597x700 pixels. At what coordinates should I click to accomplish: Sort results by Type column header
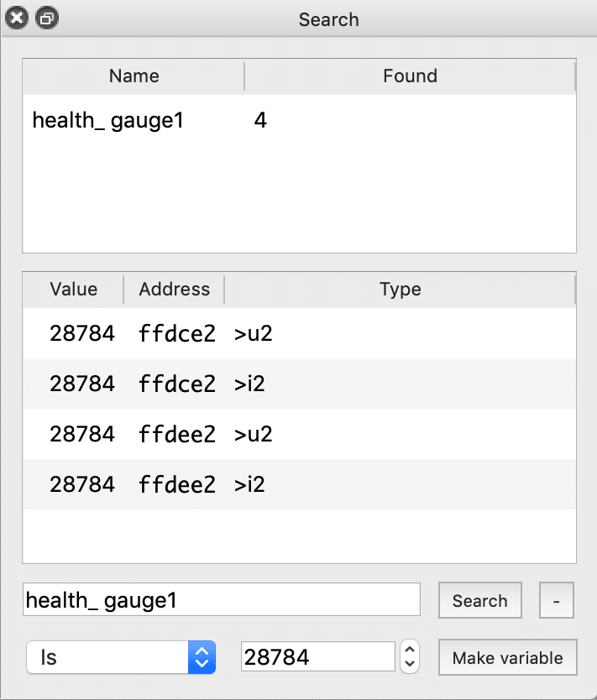pos(400,290)
